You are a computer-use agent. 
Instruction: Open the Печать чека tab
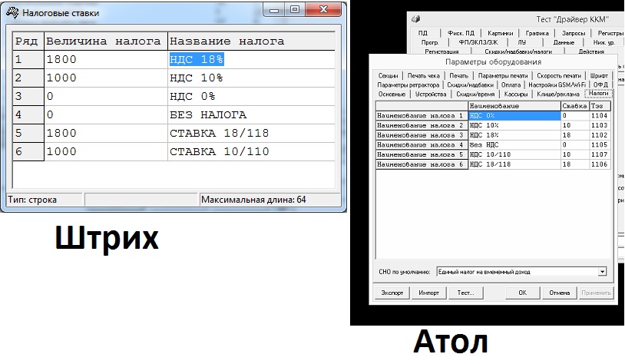(x=423, y=75)
